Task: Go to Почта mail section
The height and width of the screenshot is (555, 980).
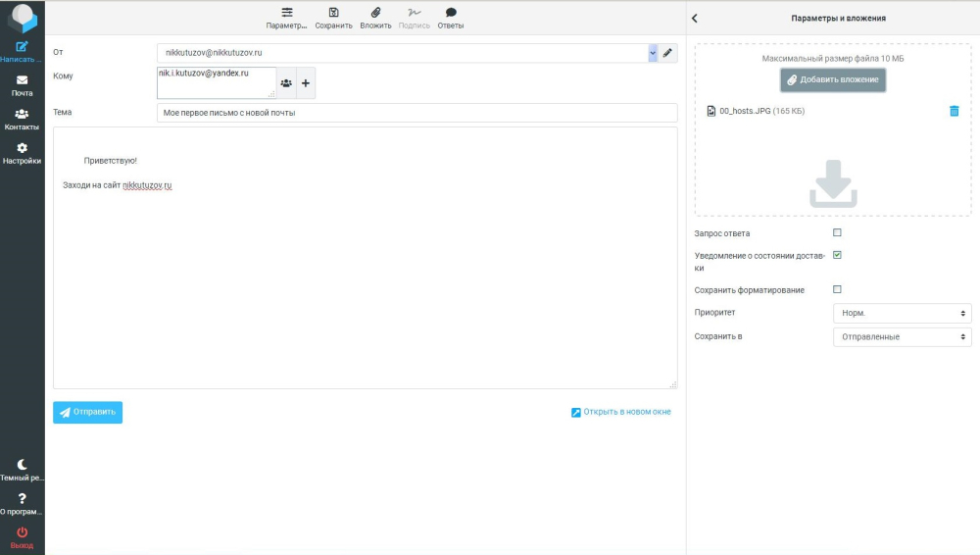Action: (22, 85)
